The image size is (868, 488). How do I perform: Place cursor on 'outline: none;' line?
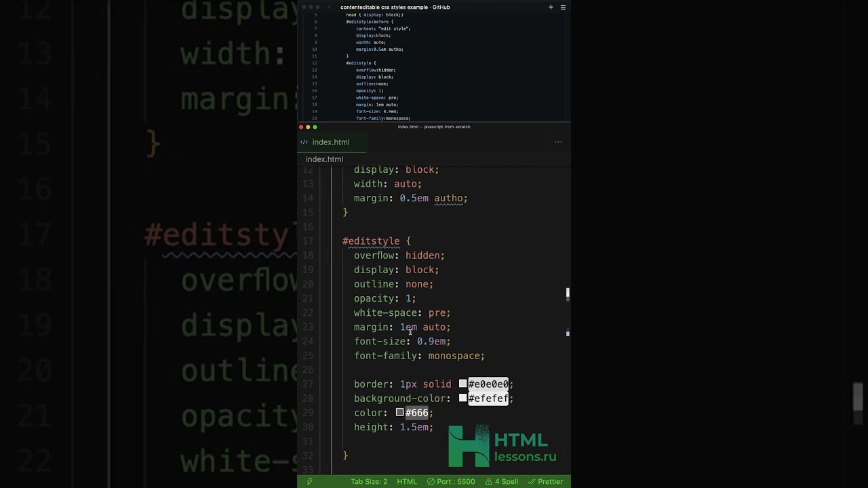pyautogui.click(x=393, y=284)
